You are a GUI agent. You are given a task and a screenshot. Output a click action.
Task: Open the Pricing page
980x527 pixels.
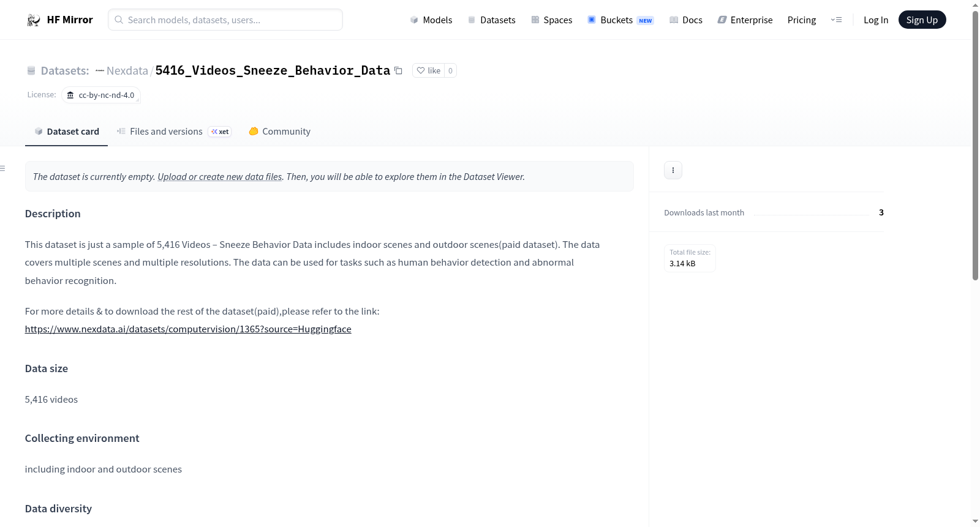(x=802, y=20)
